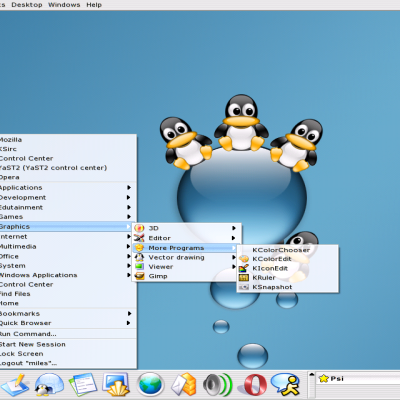Choose Run Command from the menu

[x=68, y=334]
